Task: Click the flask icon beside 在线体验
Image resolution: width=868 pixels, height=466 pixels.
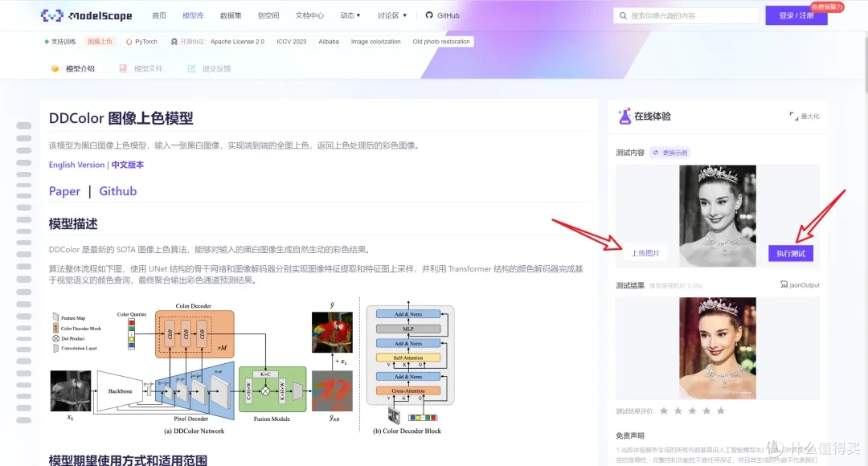Action: [625, 117]
